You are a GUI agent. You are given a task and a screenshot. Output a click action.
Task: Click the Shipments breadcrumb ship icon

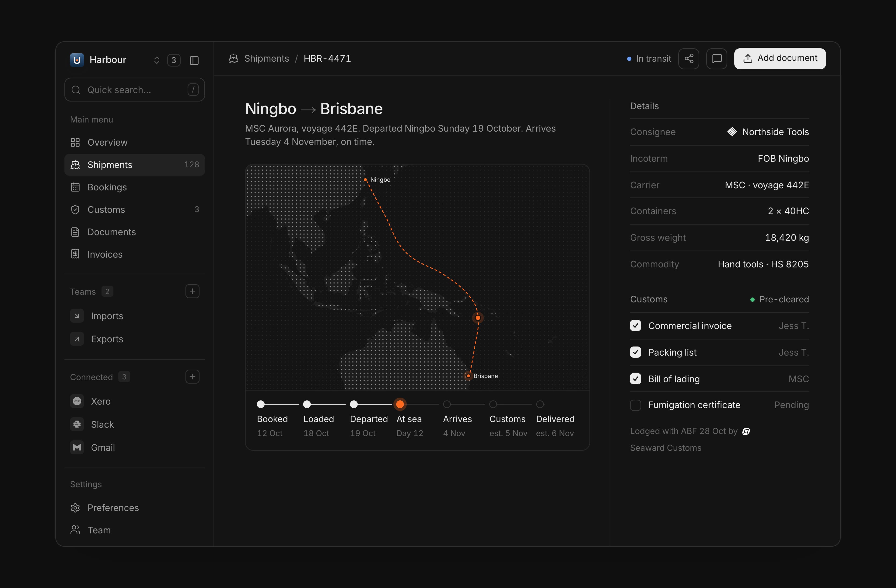[x=233, y=58]
